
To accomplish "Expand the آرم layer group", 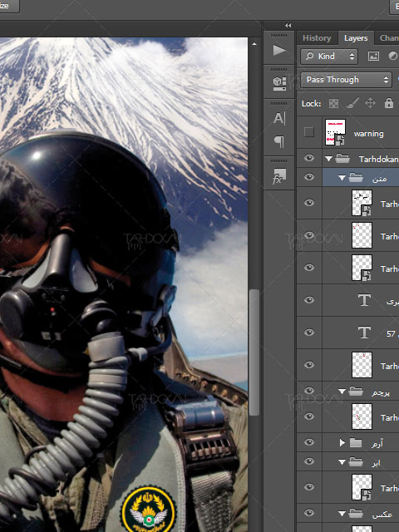I will (342, 442).
